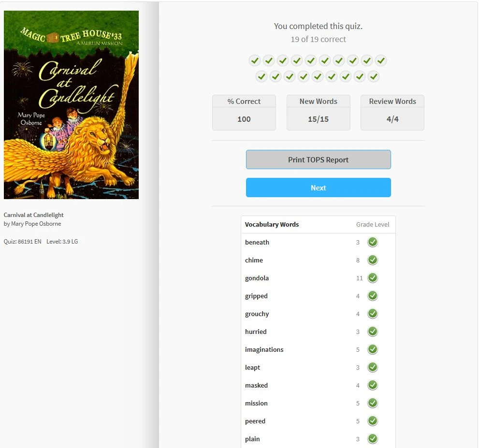Click the 'Level: 3.9 LG' text
479x448 pixels.
click(x=62, y=242)
